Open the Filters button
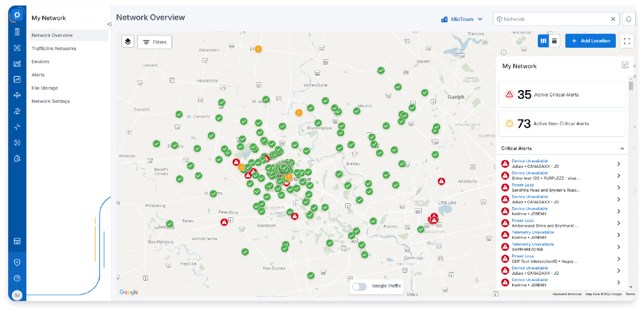This screenshot has height=312, width=644. tap(155, 42)
